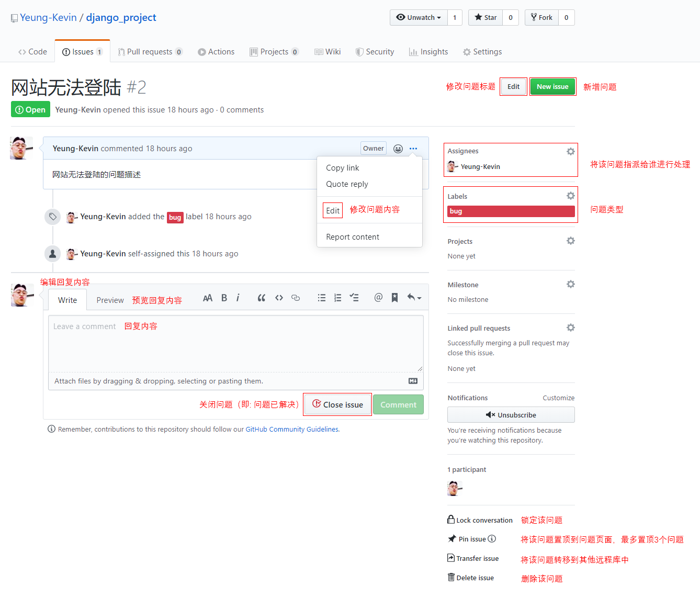Submit with the Comment button

[x=398, y=404]
